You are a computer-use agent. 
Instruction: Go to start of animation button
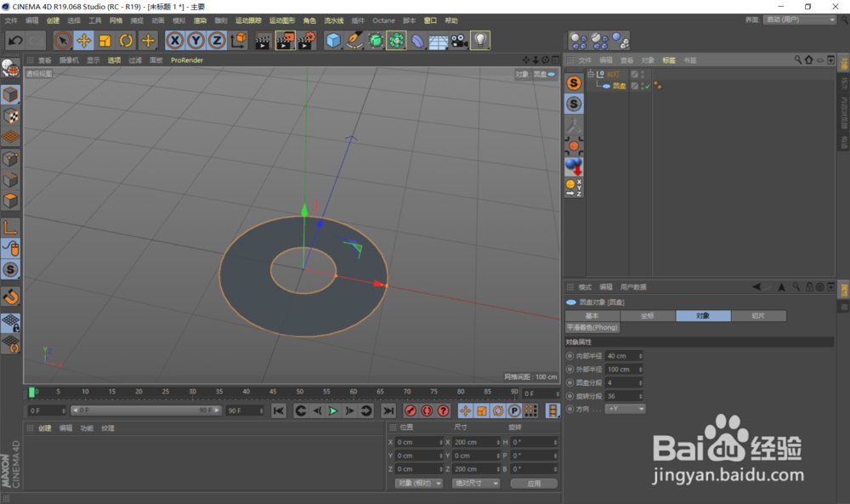(279, 411)
